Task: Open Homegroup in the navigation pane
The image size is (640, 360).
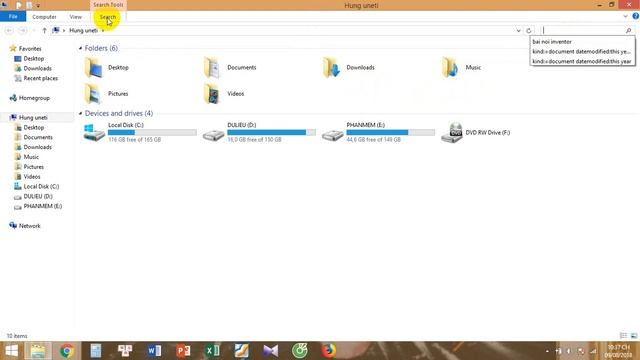Action: point(34,98)
